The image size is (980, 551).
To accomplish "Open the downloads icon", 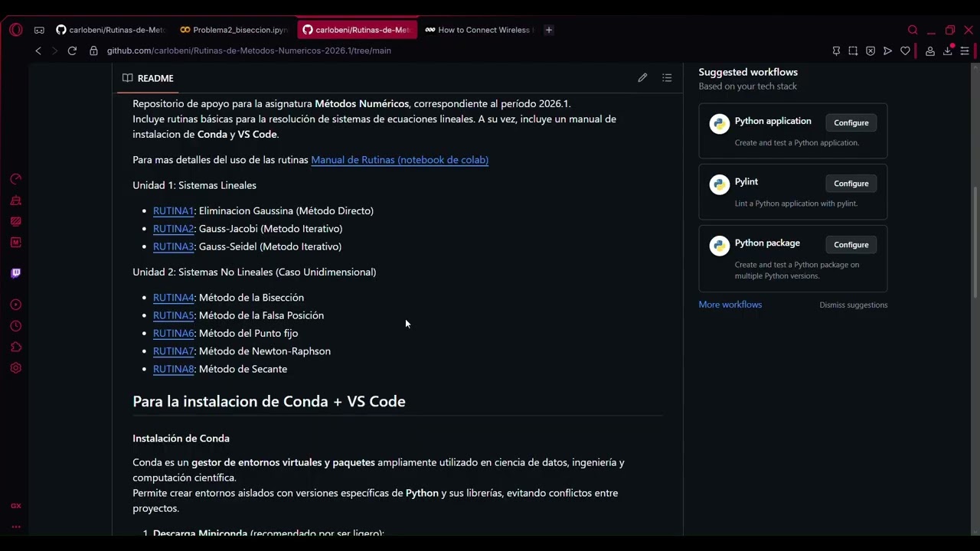I will (948, 51).
